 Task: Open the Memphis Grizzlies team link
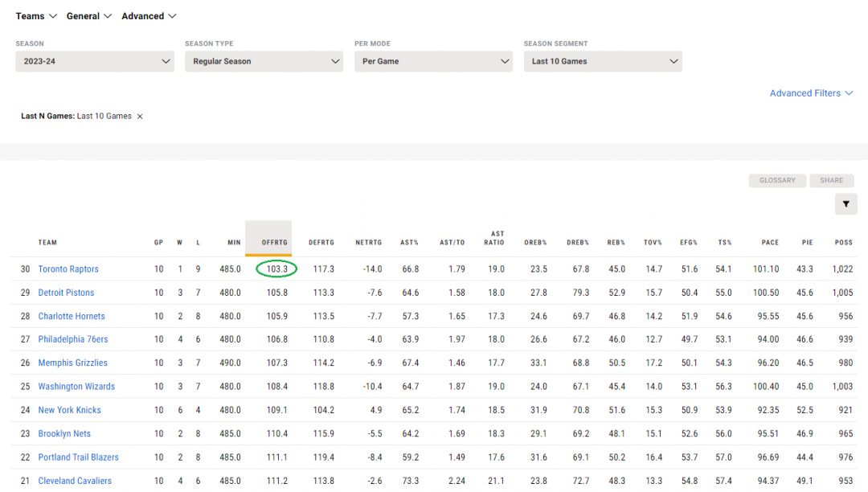coord(72,363)
